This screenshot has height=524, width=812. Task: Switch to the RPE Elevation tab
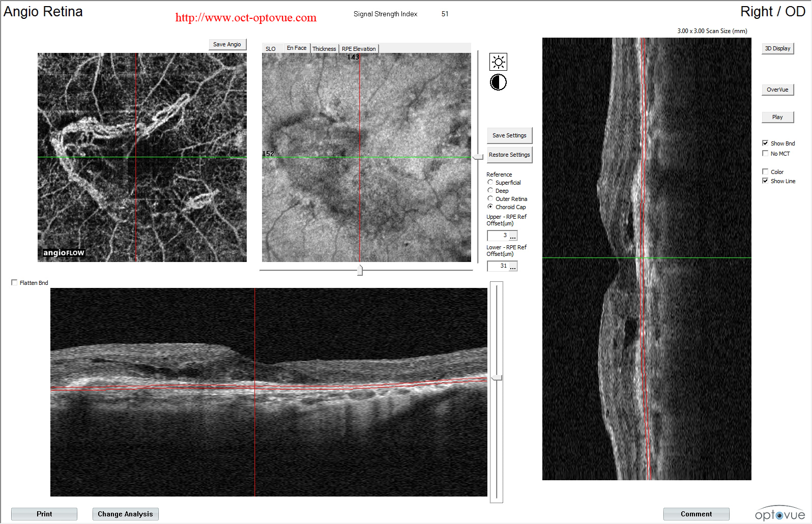pos(359,49)
